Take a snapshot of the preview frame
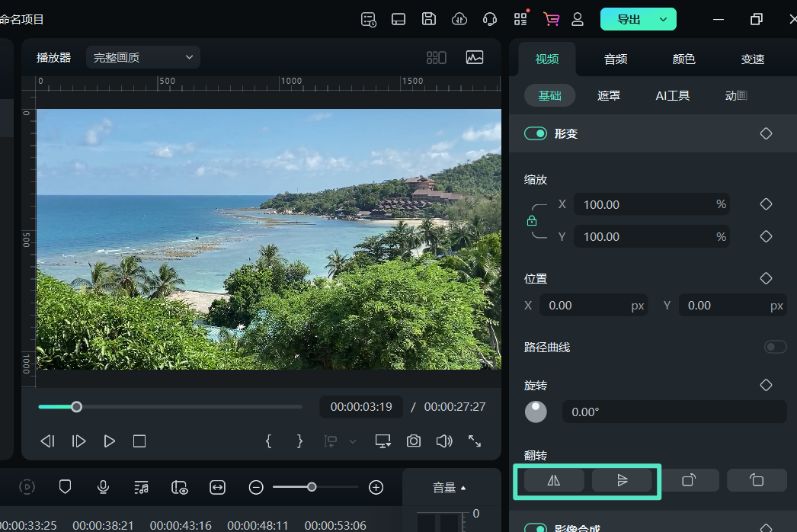Viewport: 797px width, 532px height. pos(413,441)
